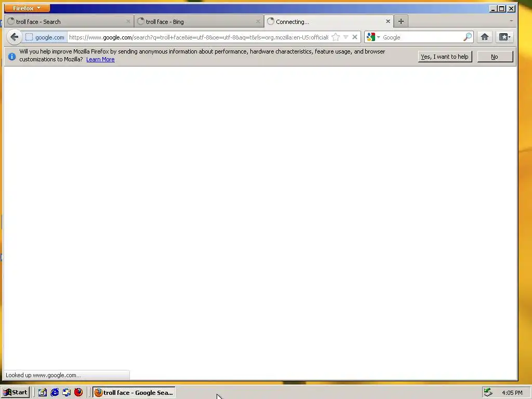This screenshot has height=399, width=532.
Task: Click 'Looked up www.google.com...' status text
Action: (43, 375)
